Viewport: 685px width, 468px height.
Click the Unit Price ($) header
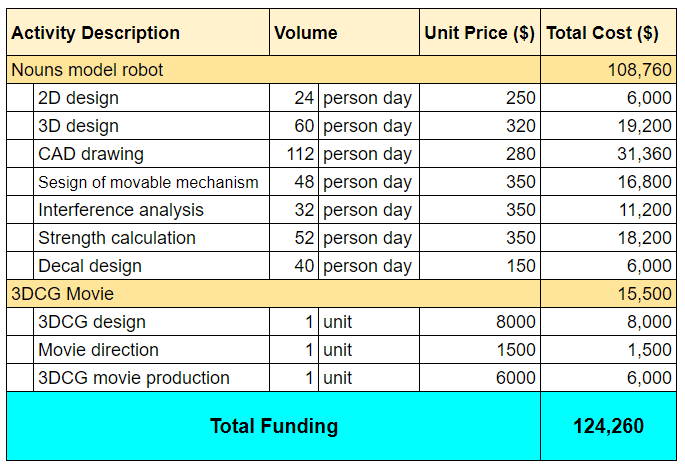point(480,33)
